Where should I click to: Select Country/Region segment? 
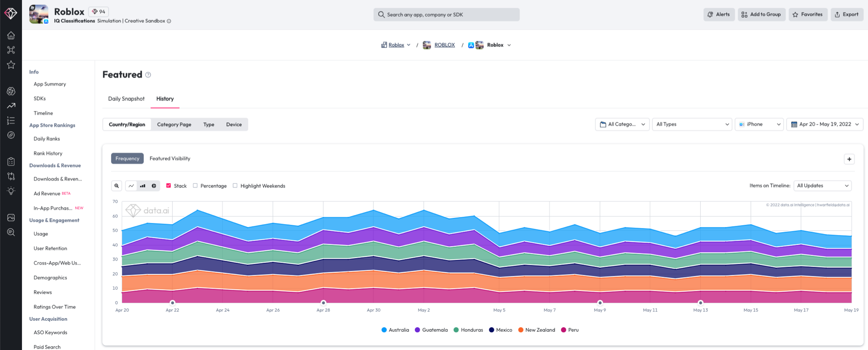(127, 124)
